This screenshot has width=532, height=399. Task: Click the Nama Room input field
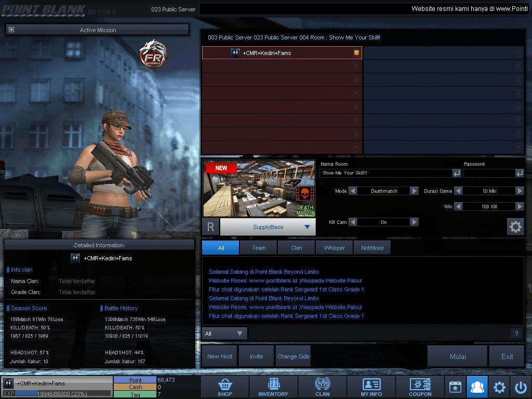pyautogui.click(x=386, y=173)
